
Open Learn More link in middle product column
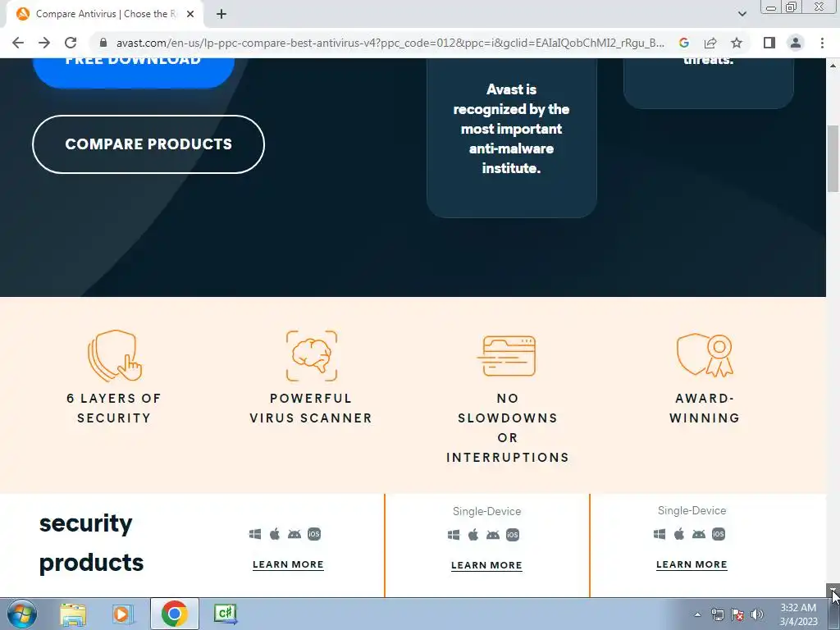[x=486, y=565]
